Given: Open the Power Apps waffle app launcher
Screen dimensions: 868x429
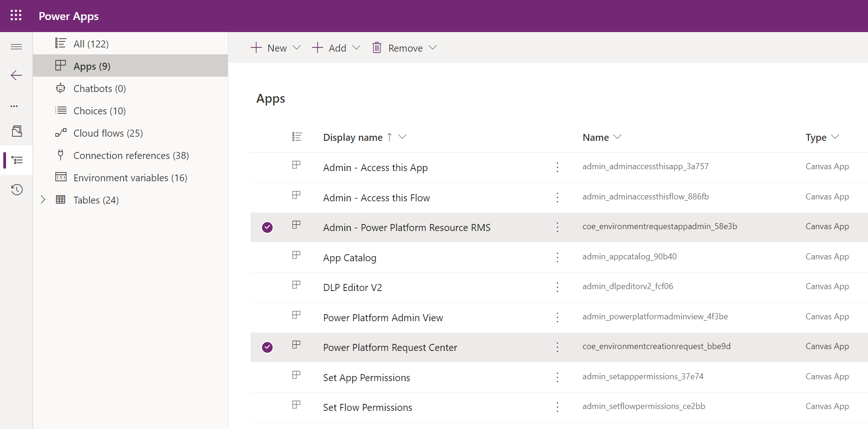Looking at the screenshot, I should tap(15, 15).
